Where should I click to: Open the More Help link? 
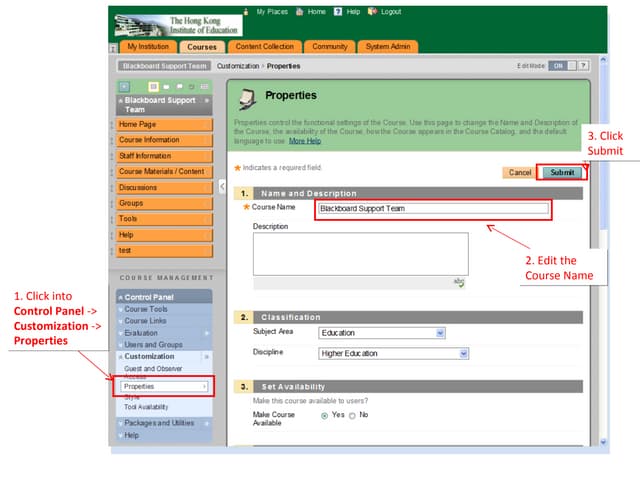click(x=305, y=141)
